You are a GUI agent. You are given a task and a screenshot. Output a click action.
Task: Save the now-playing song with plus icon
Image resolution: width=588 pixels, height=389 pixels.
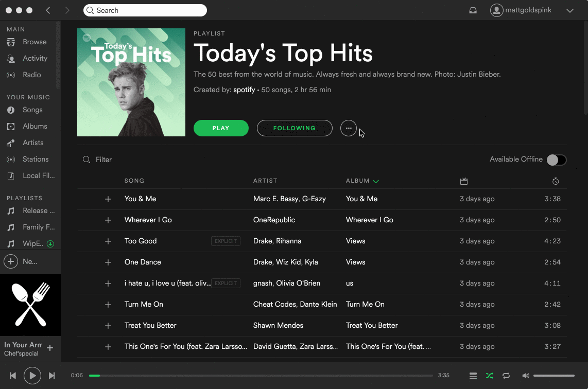(50, 348)
